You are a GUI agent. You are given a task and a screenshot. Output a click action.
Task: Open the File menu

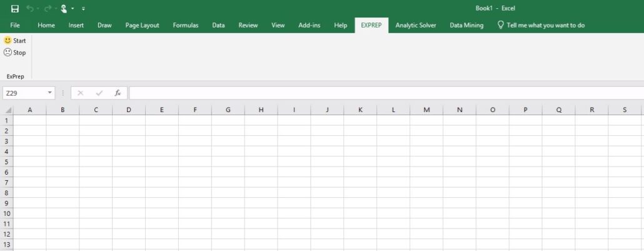click(x=15, y=25)
